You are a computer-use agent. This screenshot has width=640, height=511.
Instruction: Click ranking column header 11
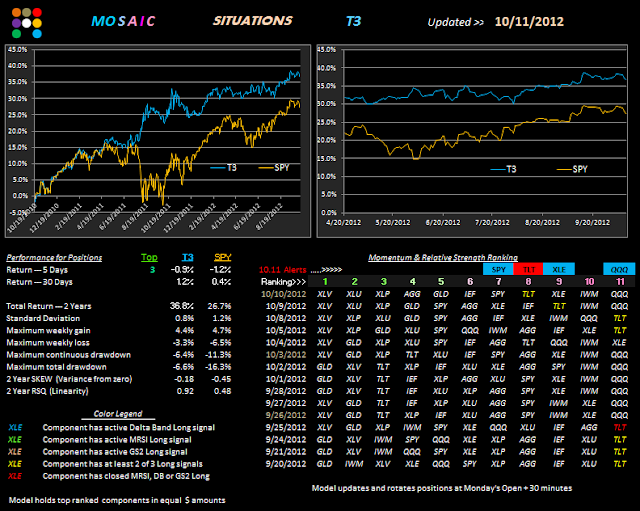[x=620, y=282]
